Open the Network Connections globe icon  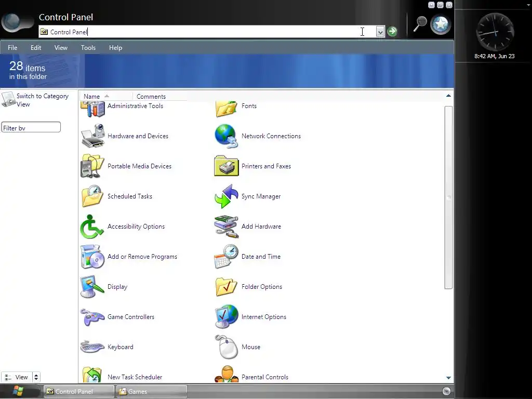click(227, 136)
